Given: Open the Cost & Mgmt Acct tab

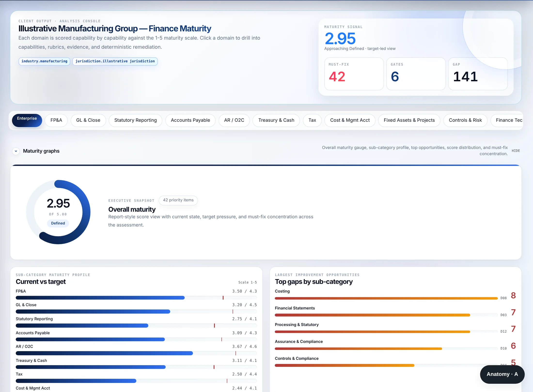Looking at the screenshot, I should pos(350,120).
